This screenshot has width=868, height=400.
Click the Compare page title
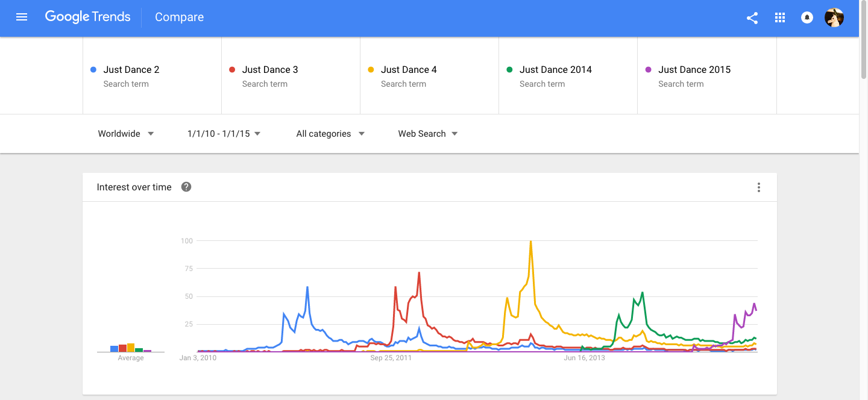click(179, 17)
